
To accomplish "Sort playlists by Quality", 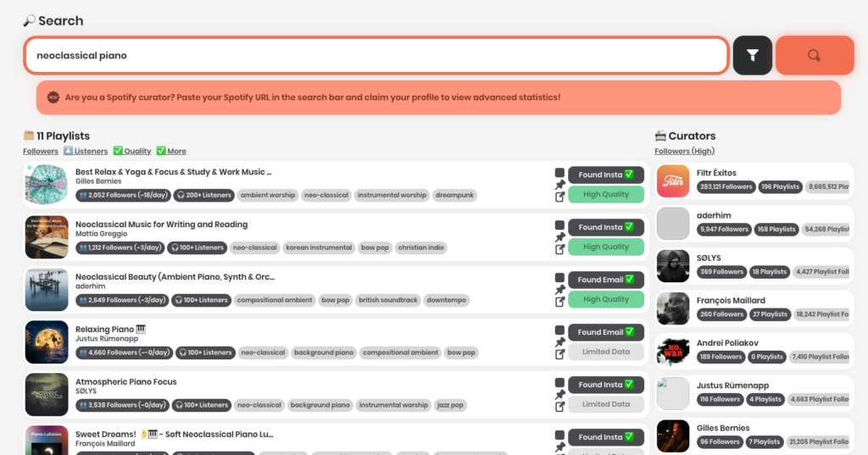I will [x=132, y=151].
